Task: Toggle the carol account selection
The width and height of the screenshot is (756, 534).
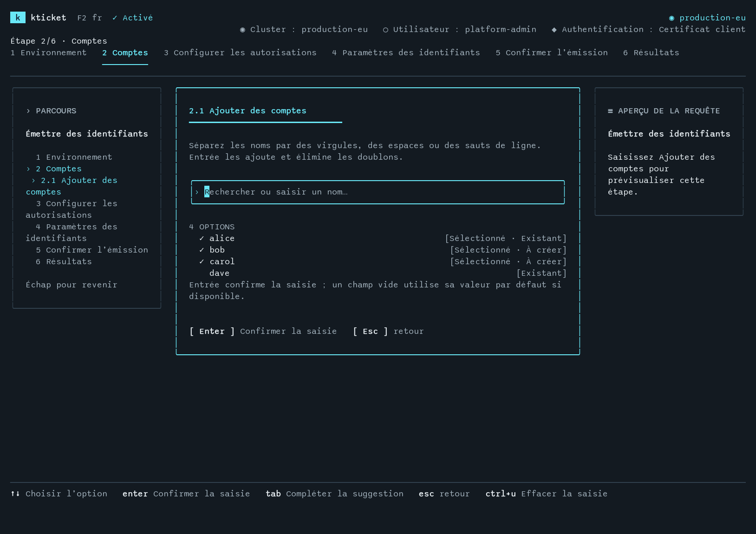Action: tap(378, 261)
